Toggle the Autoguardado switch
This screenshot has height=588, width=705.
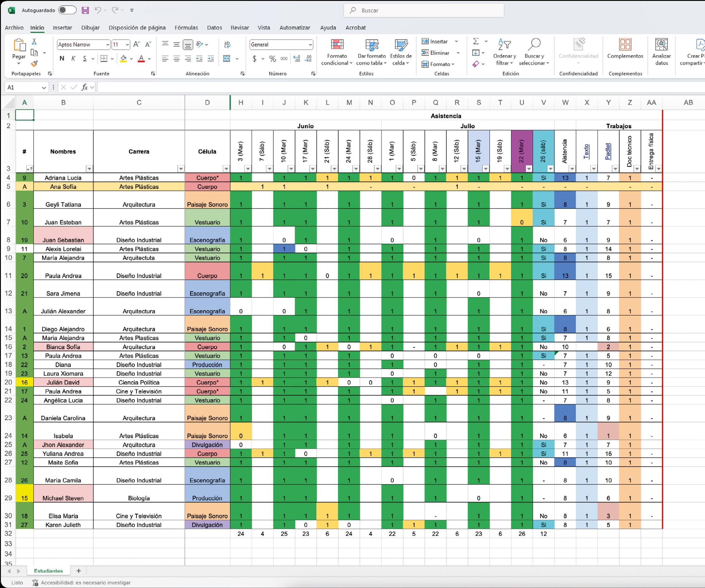click(67, 10)
